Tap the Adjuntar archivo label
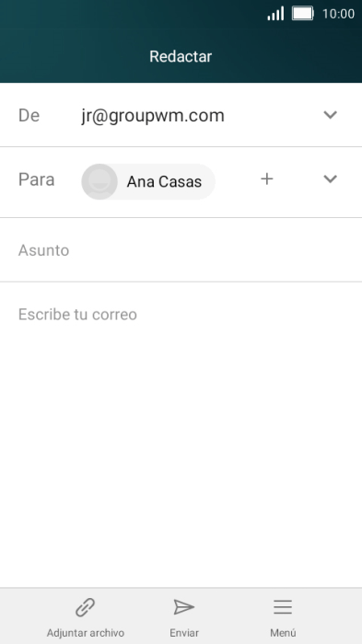362x644 pixels. (x=86, y=633)
